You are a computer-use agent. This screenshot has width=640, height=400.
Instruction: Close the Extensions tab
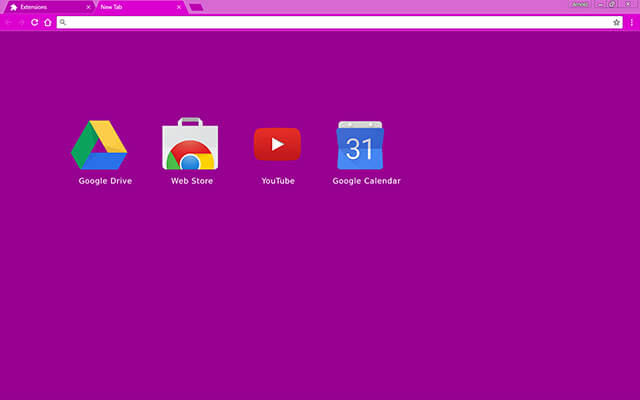pos(88,7)
